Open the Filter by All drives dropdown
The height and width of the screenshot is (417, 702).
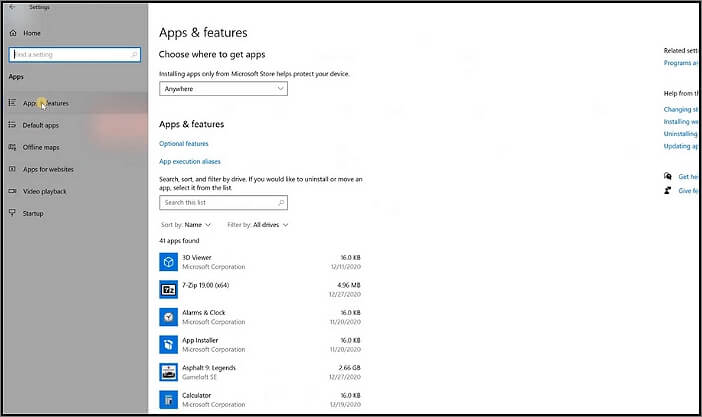tap(258, 225)
